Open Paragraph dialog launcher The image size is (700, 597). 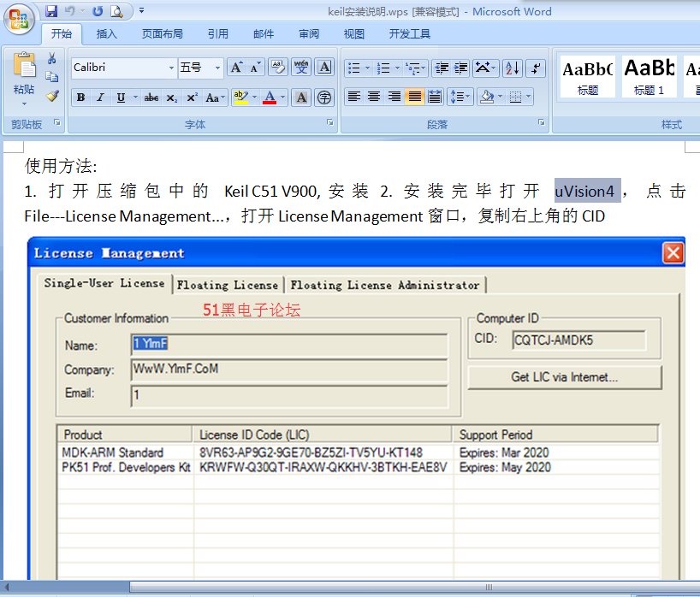542,122
